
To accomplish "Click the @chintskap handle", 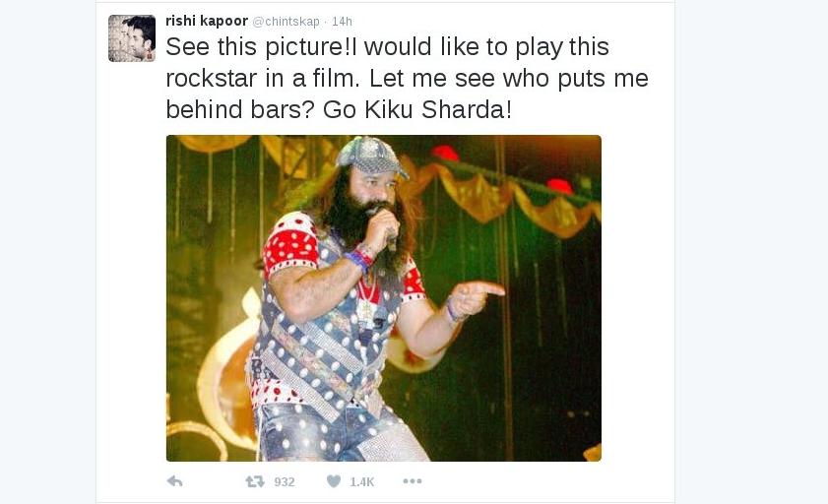I will [x=287, y=21].
